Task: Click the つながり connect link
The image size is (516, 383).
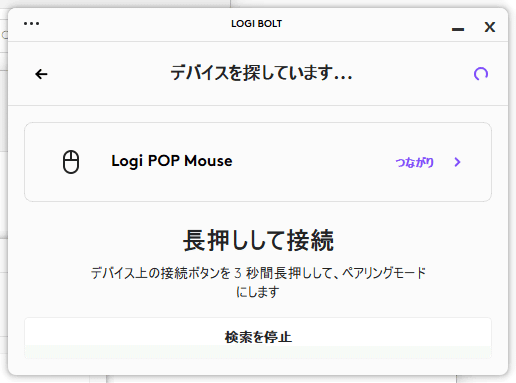Action: [414, 162]
